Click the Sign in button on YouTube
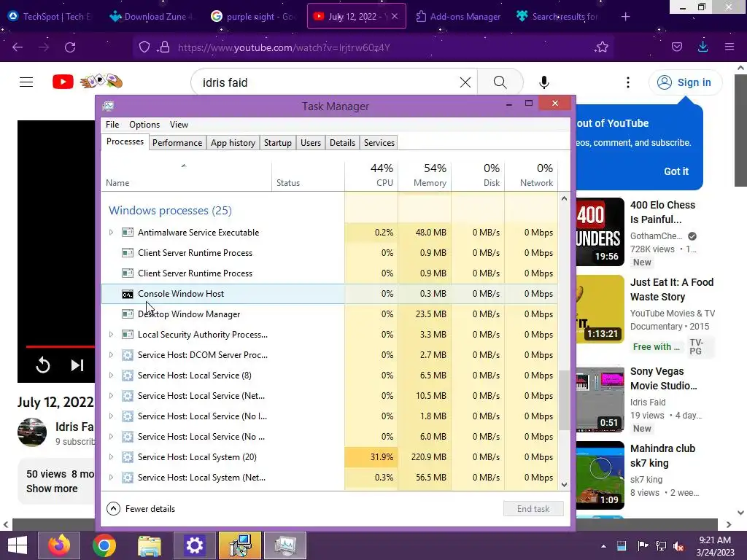Image resolution: width=747 pixels, height=560 pixels. click(685, 82)
